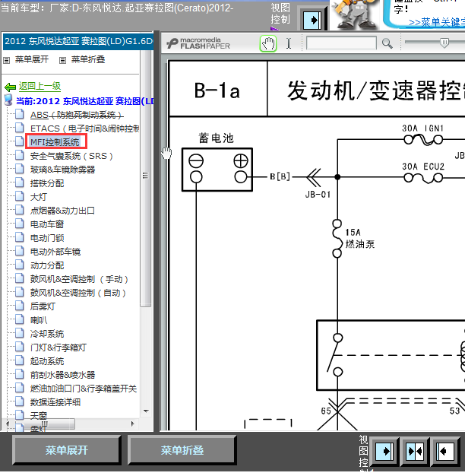Click the tree panel horizontal scroll right arrow
Image resolution: width=465 pixels, height=476 pixels.
tap(132, 424)
